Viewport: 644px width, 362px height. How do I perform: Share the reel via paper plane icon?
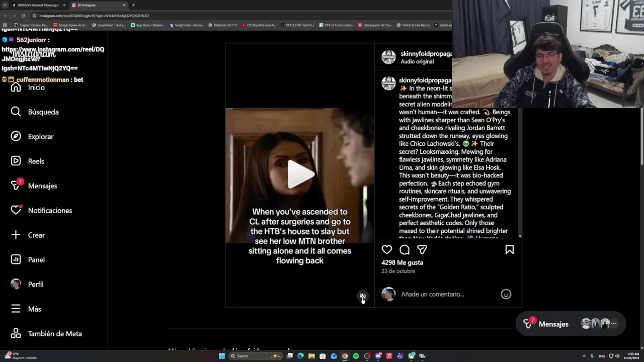[x=422, y=249]
